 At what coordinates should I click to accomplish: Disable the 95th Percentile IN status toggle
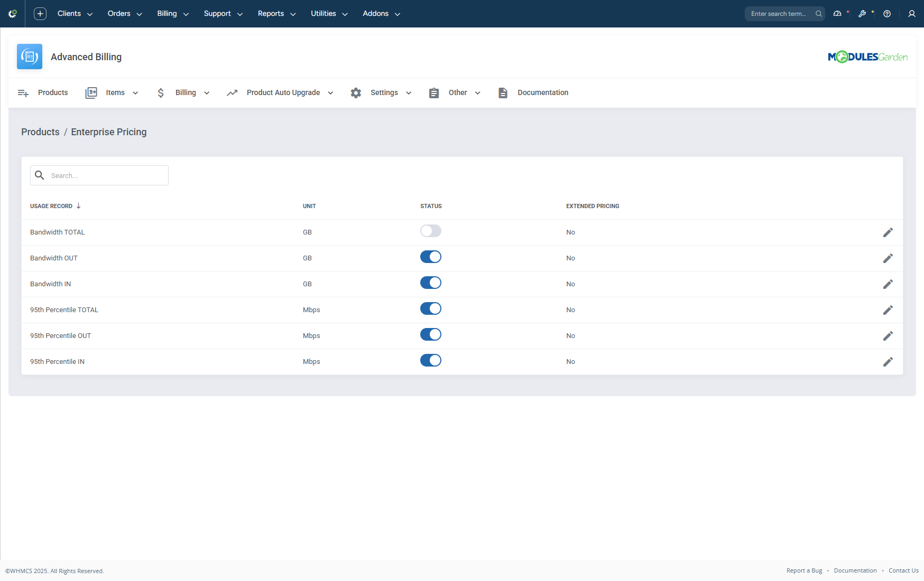(431, 360)
